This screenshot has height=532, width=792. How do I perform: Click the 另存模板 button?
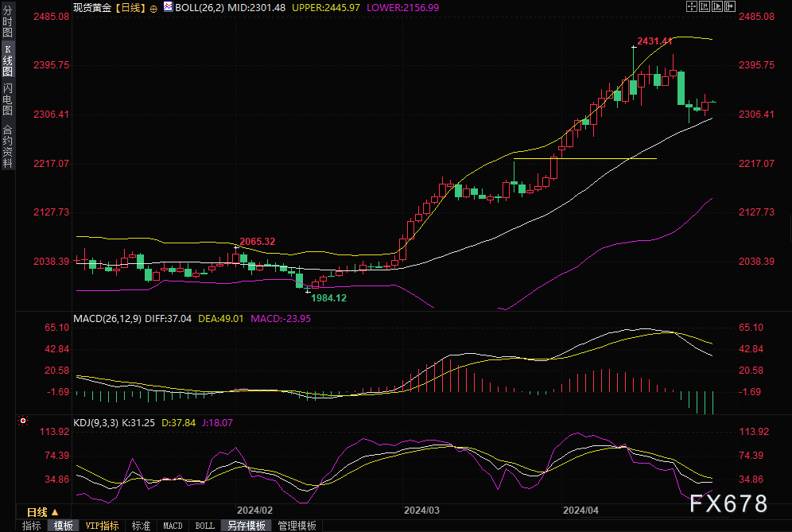click(x=245, y=526)
